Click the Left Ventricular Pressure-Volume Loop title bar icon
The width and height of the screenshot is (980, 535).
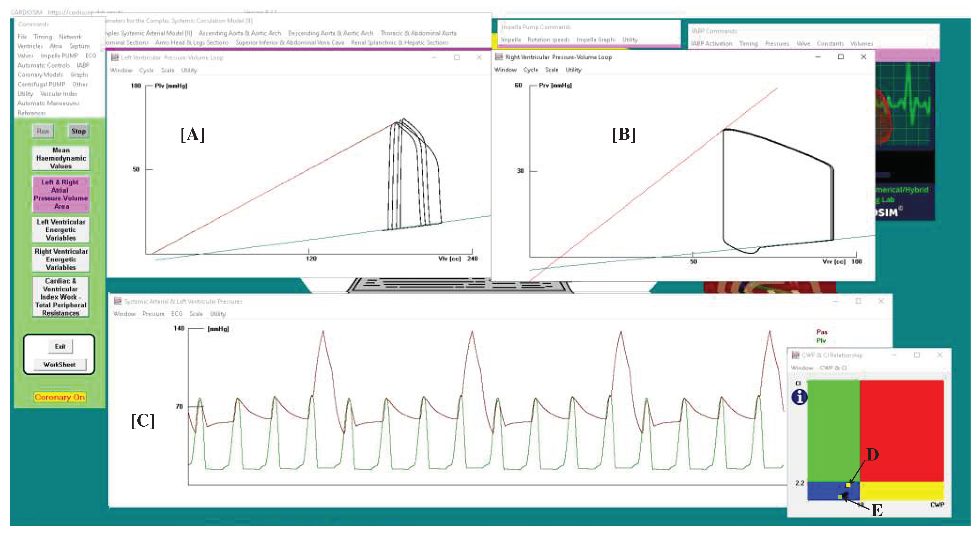pyautogui.click(x=115, y=58)
